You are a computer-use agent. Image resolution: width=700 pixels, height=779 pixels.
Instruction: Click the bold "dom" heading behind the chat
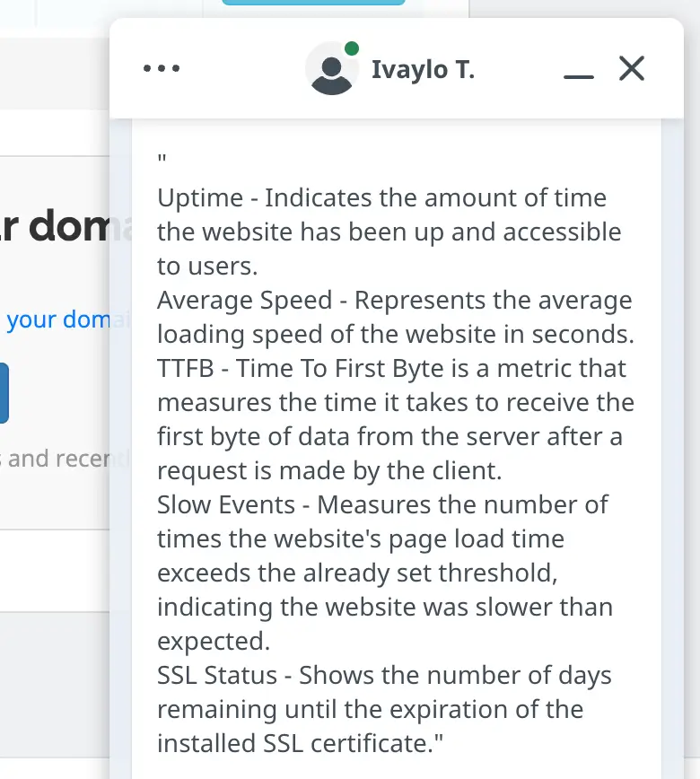(69, 227)
